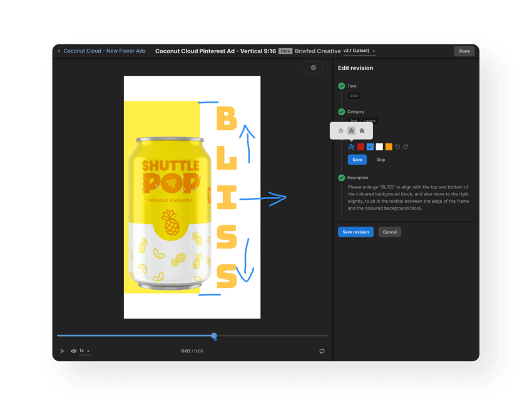
Task: Toggle the loop playback icon
Action: point(322,351)
